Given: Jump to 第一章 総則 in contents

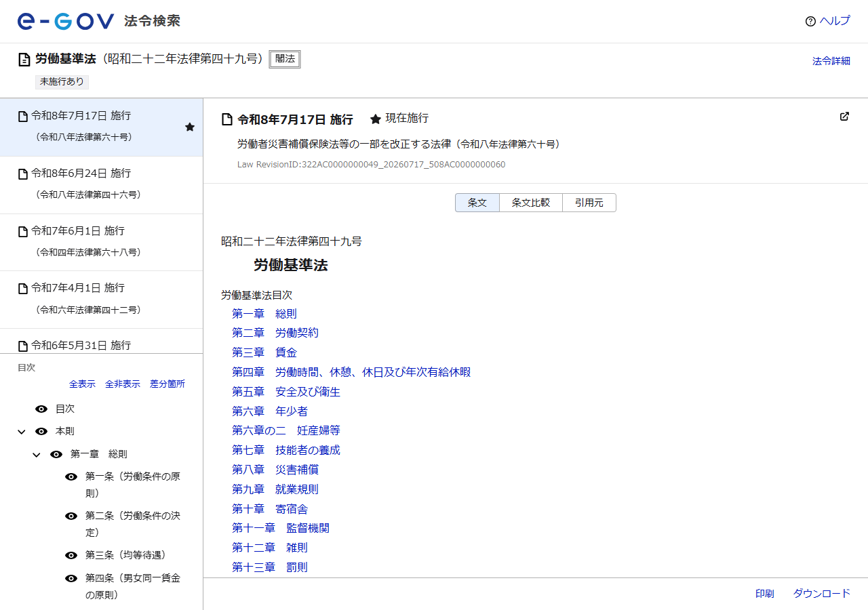Looking at the screenshot, I should [x=264, y=314].
